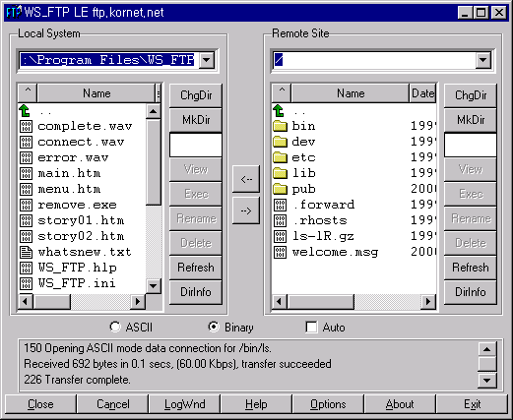Click the local DirInfo button
This screenshot has height=420, width=513.
click(196, 292)
